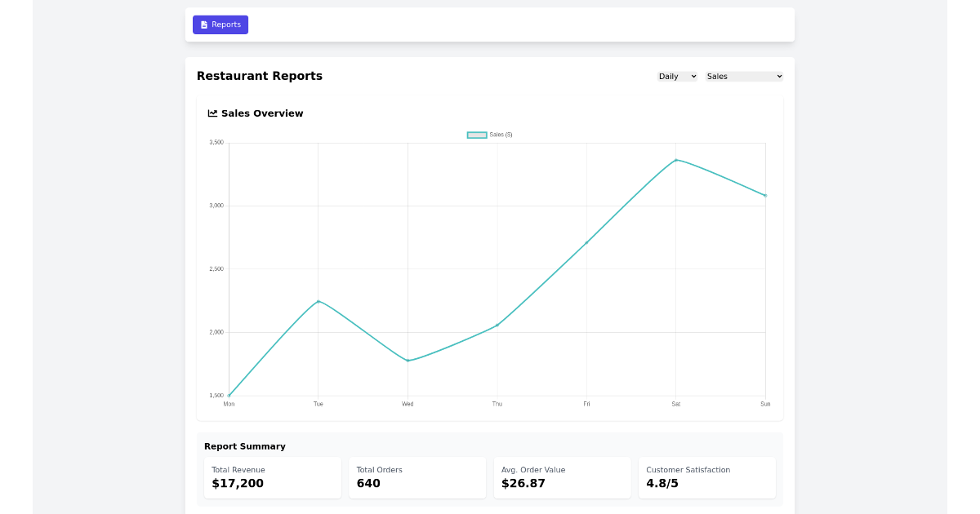The height and width of the screenshot is (514, 980).
Task: Click the document icon on the Reports button
Action: (x=203, y=24)
